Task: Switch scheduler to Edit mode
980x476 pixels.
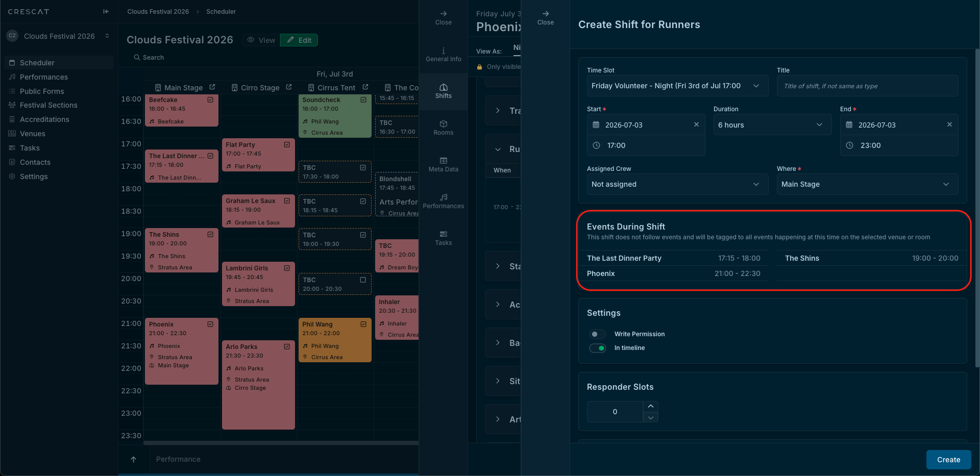Action: (299, 40)
